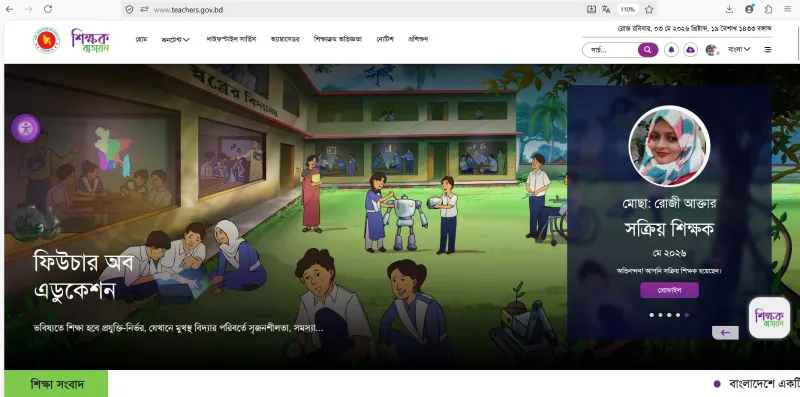
Task: Open the অ্যাম্বাসেডর menu item
Action: pyautogui.click(x=285, y=39)
